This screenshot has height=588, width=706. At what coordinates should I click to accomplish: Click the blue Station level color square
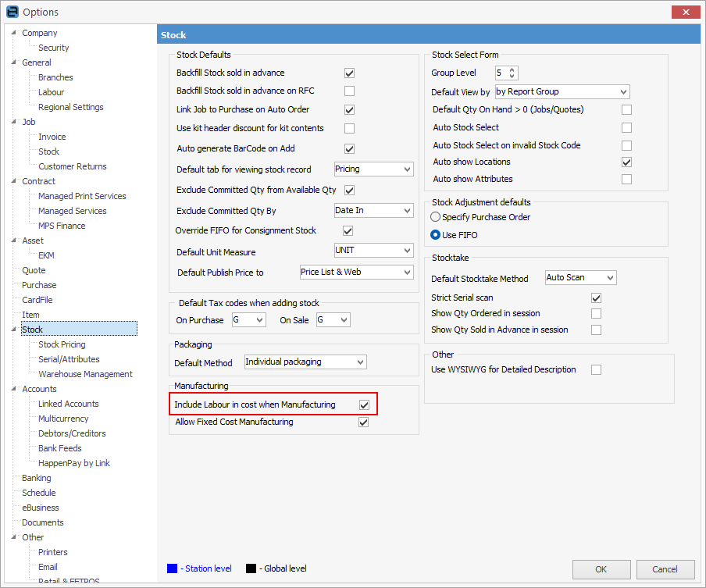tap(172, 568)
